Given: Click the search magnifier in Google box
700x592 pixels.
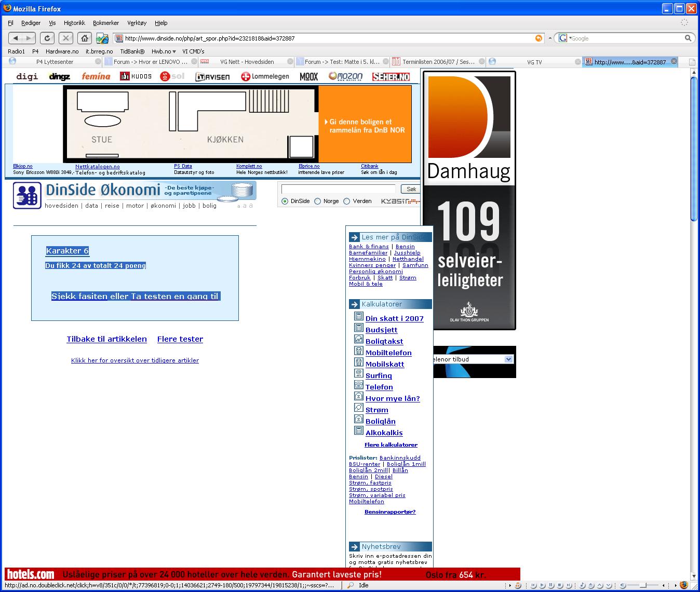Looking at the screenshot, I should (x=688, y=38).
